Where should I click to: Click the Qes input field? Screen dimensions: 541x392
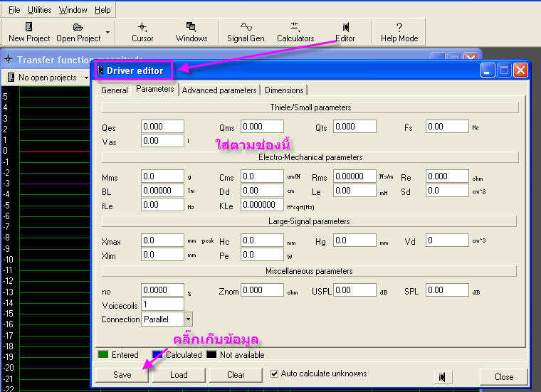(x=162, y=127)
